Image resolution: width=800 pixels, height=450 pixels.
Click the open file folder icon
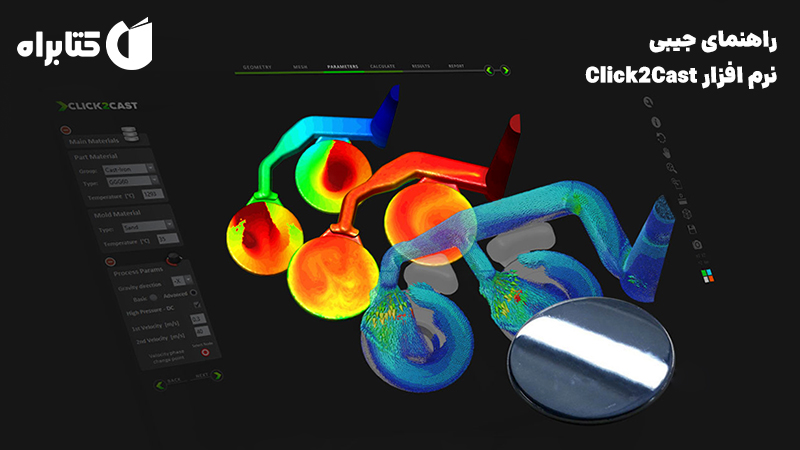[x=677, y=183]
